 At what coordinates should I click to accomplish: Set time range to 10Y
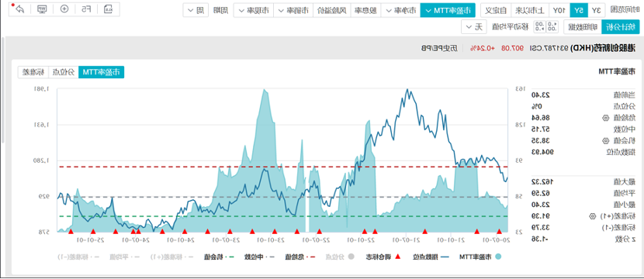[x=559, y=10]
